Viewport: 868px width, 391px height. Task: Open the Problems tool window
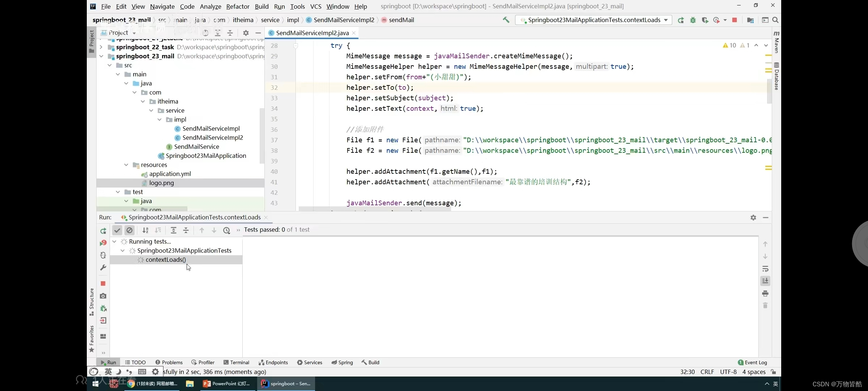(x=169, y=362)
